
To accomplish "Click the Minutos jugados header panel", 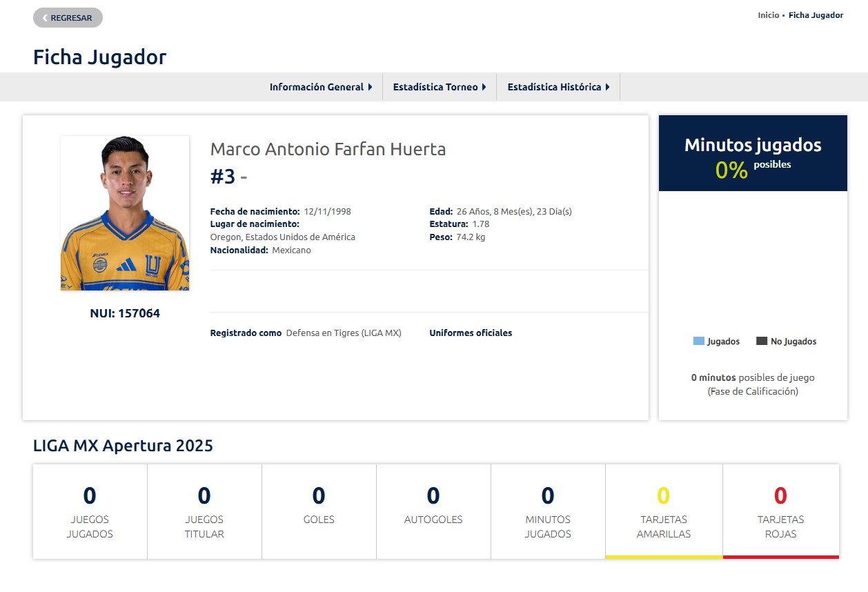I will coord(753,153).
